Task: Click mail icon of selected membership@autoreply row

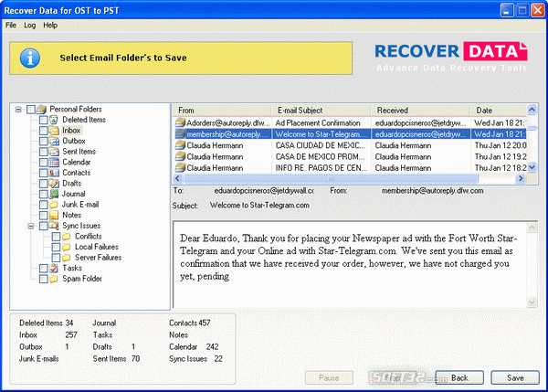Action: click(180, 134)
